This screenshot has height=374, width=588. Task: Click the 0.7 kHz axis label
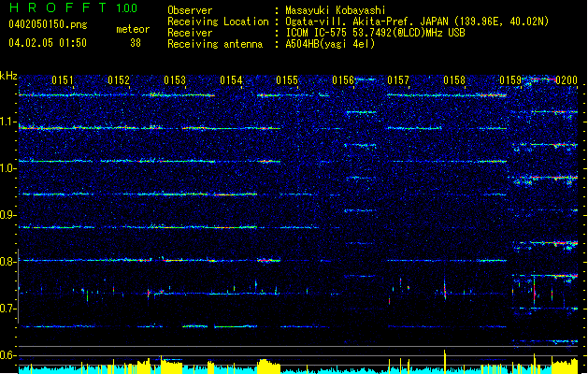coord(8,309)
